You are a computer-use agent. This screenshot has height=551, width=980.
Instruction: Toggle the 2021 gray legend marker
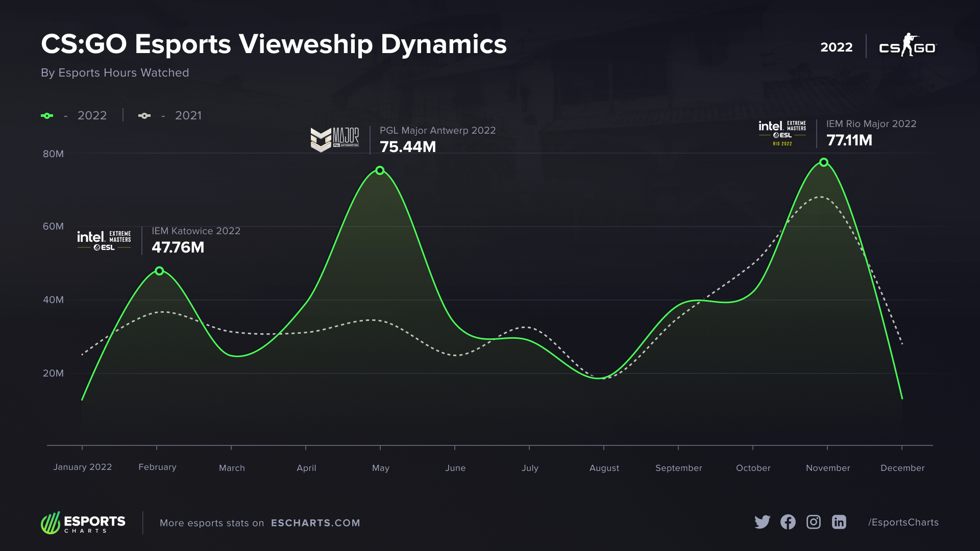click(x=144, y=116)
